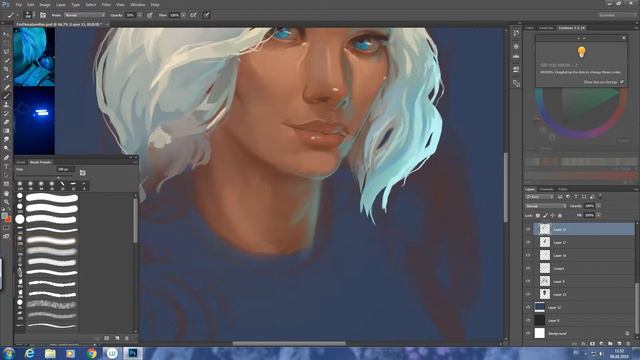Select the Gradient tool

click(x=6, y=131)
